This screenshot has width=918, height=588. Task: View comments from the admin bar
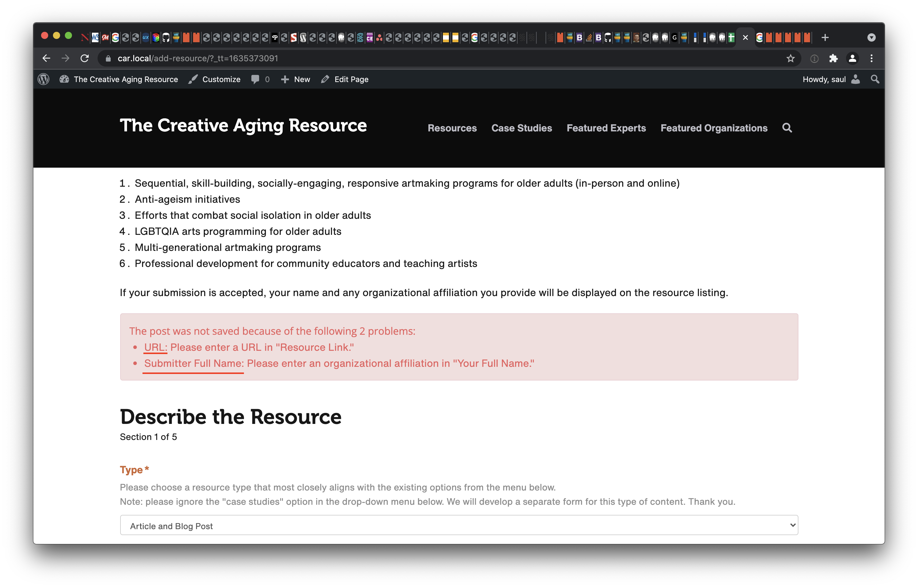[x=260, y=79]
